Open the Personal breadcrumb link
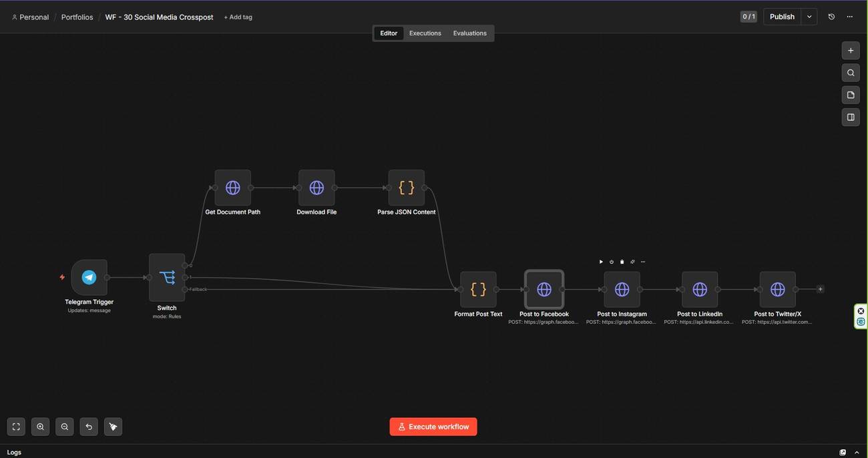 click(x=30, y=17)
